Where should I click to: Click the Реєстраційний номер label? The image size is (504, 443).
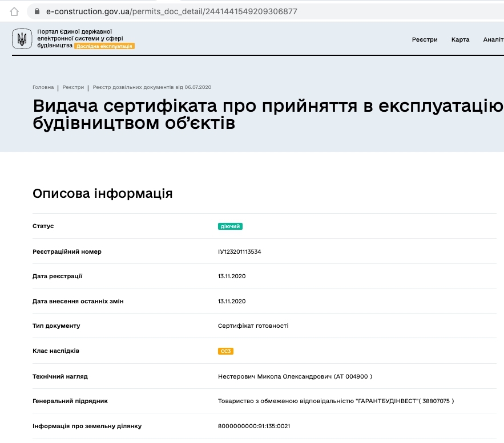click(67, 251)
